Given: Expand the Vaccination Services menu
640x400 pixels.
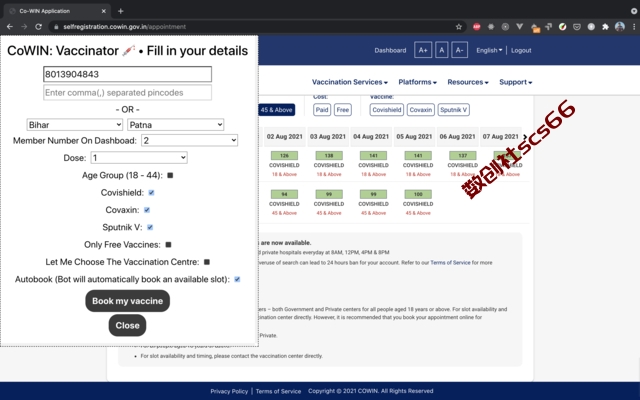Looking at the screenshot, I should 350,82.
